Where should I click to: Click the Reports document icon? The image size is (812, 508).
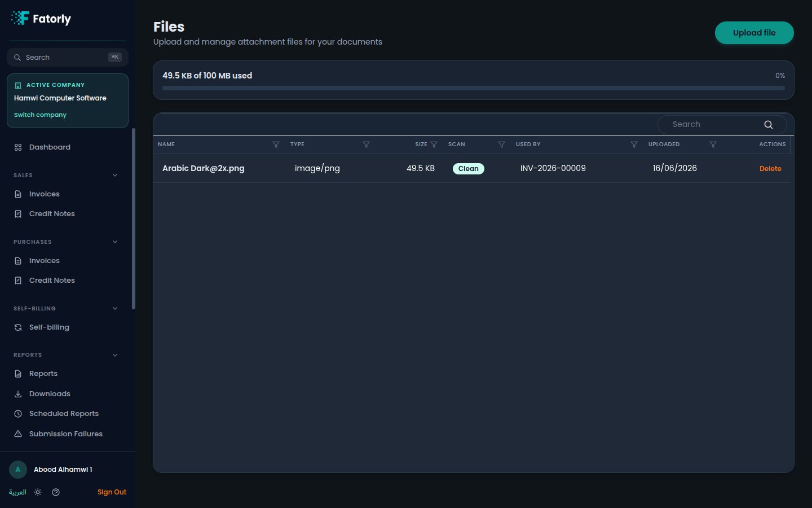pyautogui.click(x=18, y=374)
